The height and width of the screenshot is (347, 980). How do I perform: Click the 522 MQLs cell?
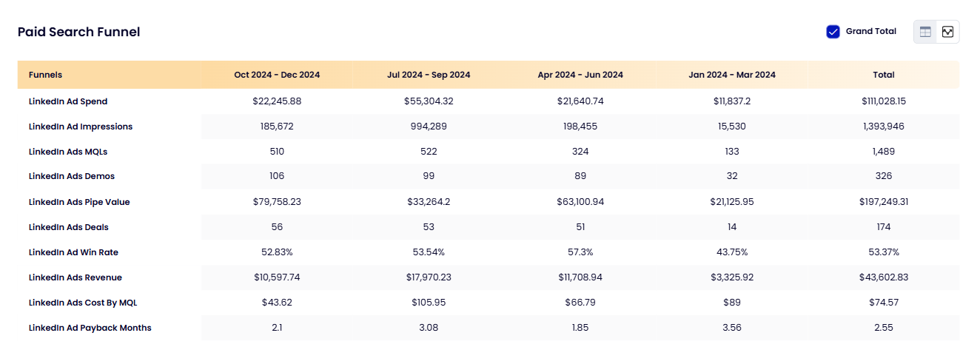coord(429,152)
